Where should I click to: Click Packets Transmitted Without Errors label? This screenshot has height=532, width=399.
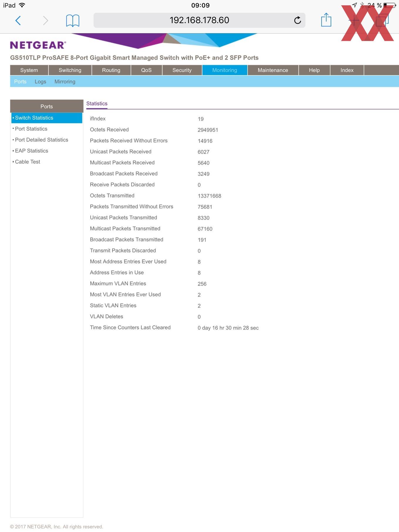[131, 207]
